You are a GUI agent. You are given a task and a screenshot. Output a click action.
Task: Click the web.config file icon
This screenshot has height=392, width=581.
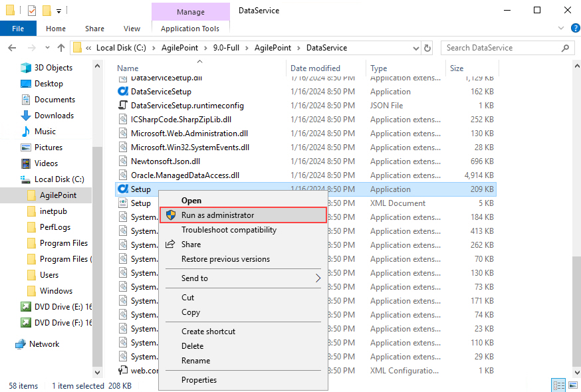pyautogui.click(x=122, y=370)
